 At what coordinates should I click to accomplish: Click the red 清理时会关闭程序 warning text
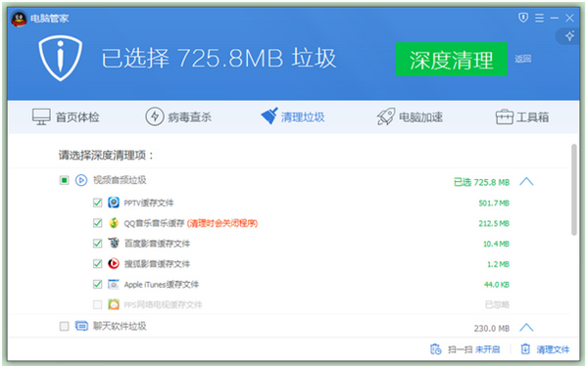coord(222,223)
